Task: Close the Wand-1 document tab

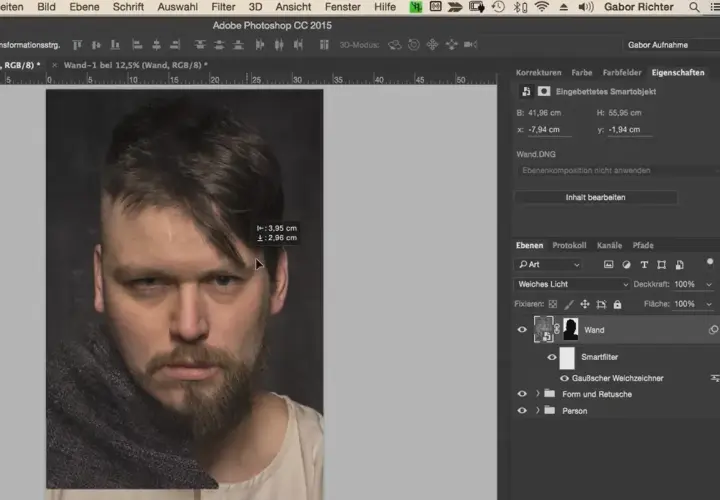Action: click(x=55, y=65)
